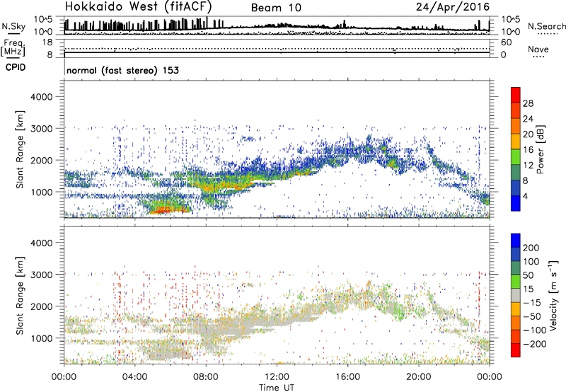Screen dimensions: 566x392
Task: Click the '04:00' time tick label
Action: tap(135, 377)
